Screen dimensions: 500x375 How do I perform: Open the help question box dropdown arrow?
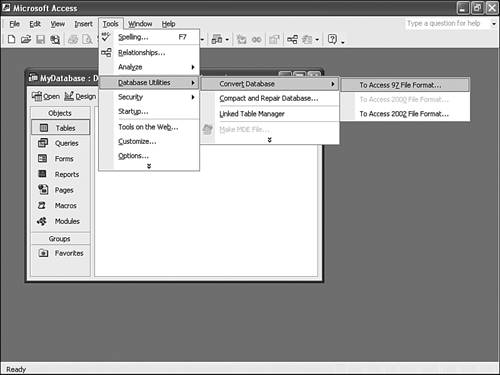pos(494,24)
